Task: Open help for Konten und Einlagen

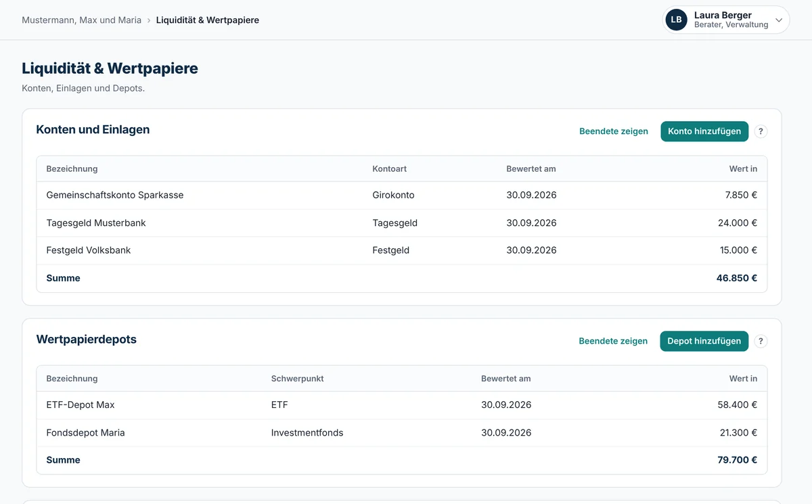Action: (761, 131)
